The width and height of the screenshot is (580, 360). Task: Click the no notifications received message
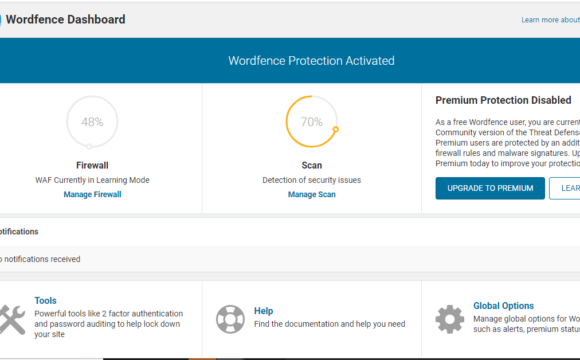point(40,259)
